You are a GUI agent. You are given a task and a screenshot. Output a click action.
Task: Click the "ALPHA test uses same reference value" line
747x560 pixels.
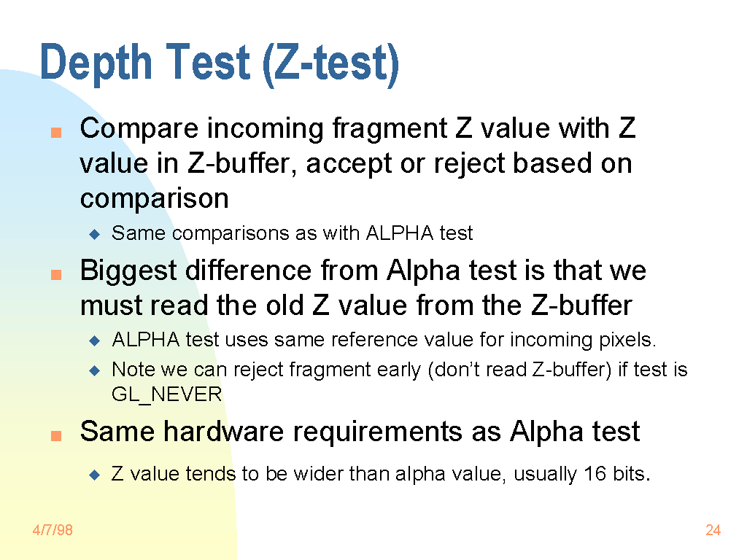[384, 340]
